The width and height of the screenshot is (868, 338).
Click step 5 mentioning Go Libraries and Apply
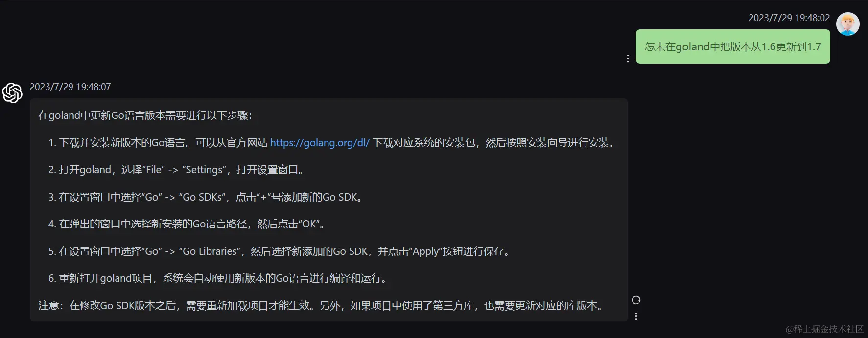[281, 251]
